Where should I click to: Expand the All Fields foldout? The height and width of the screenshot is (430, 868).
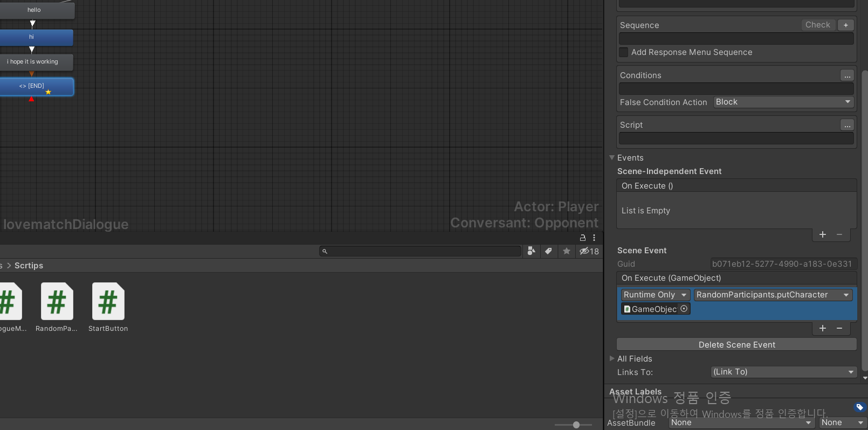click(x=612, y=358)
